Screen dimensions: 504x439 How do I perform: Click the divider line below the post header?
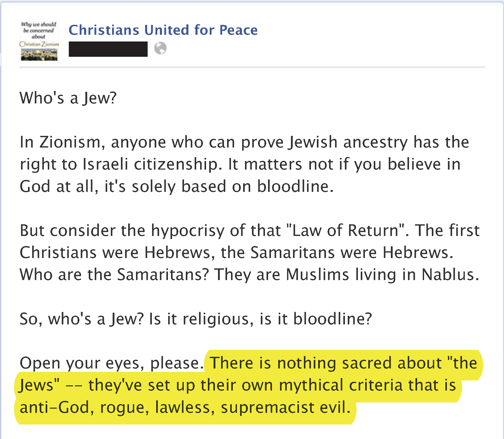coord(252,67)
